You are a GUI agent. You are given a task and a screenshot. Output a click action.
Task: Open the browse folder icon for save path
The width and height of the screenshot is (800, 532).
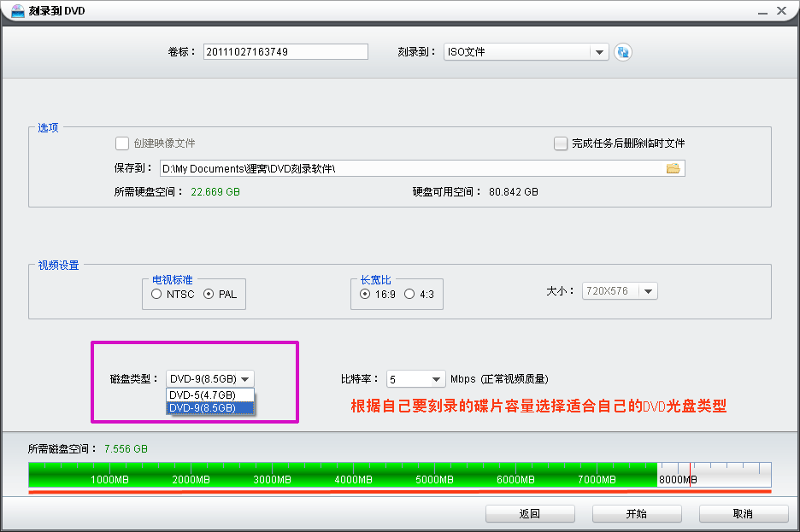pos(673,168)
